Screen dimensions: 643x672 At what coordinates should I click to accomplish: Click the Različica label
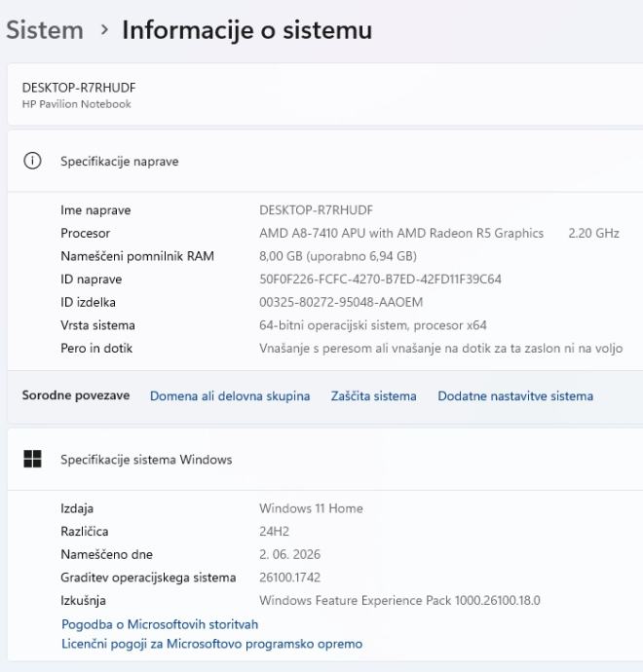[x=85, y=532]
